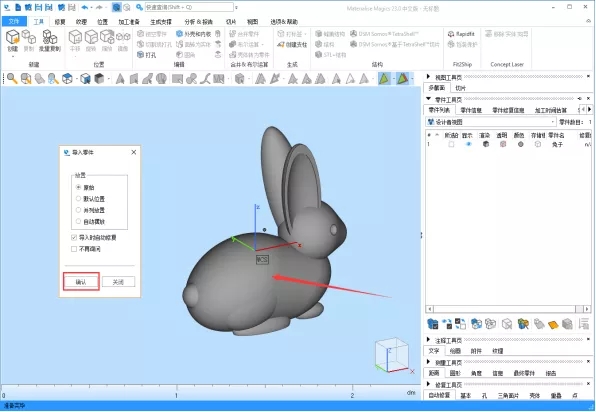Toggle the 导入时自动修复 checkbox
This screenshot has width=596, height=412.
pos(74,238)
